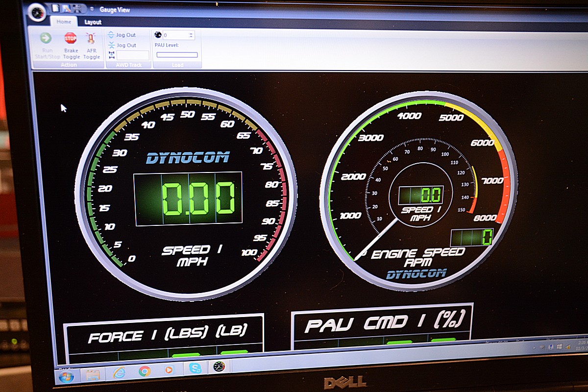Click the PAU Level progress bar
The width and height of the screenshot is (588, 392).
pos(177,55)
